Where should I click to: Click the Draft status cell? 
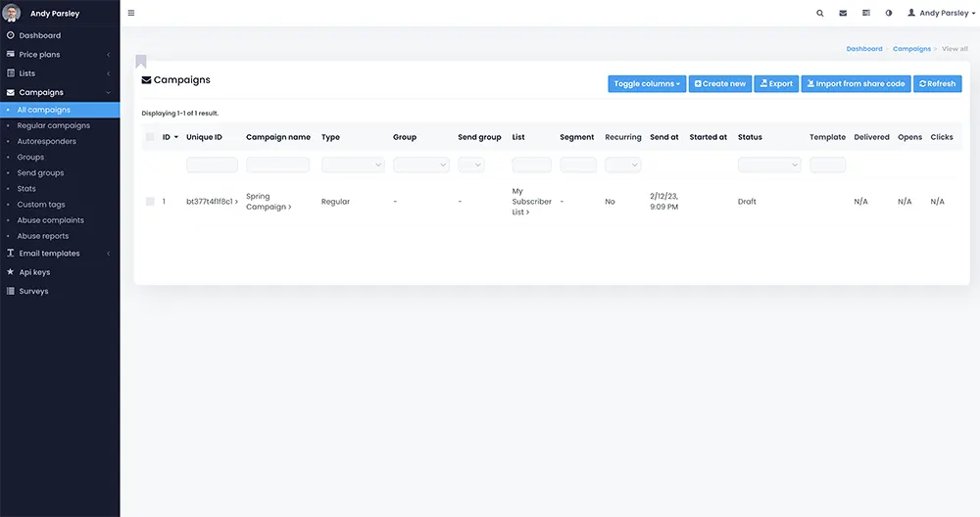pos(747,202)
